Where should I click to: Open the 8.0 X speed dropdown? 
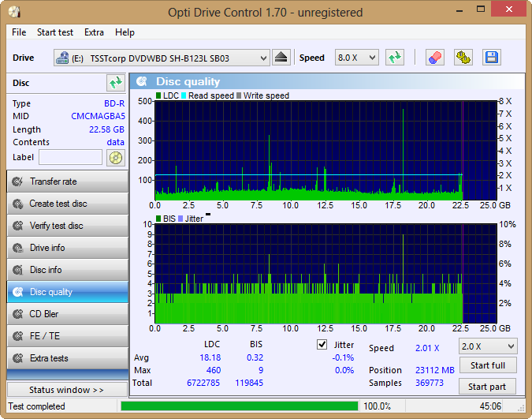pyautogui.click(x=356, y=58)
